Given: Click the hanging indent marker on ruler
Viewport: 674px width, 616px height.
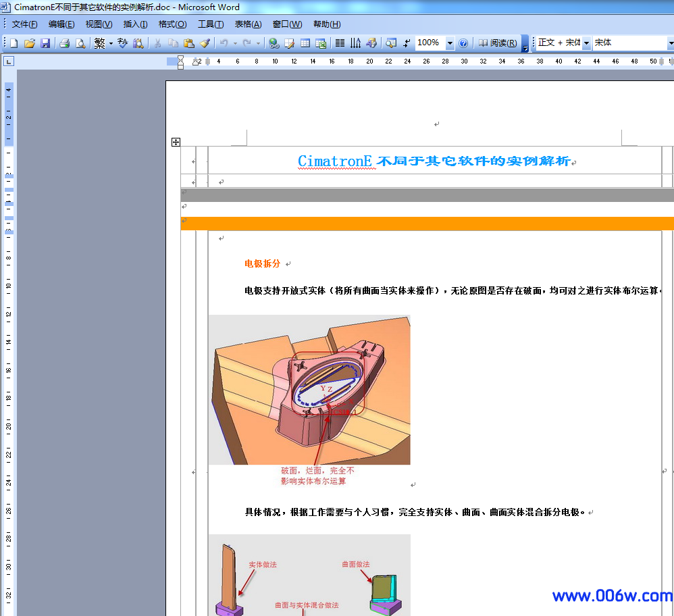Looking at the screenshot, I should (x=180, y=63).
